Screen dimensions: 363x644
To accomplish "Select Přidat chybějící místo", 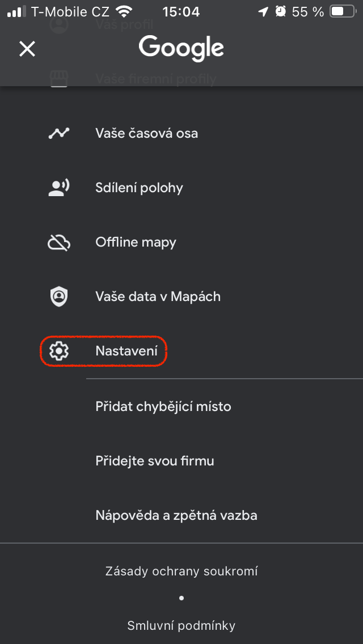I will (163, 406).
